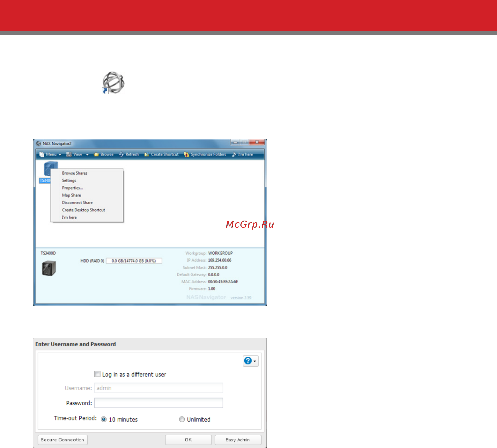Click the version 2.59 text
The height and width of the screenshot is (448, 497).
241,298
